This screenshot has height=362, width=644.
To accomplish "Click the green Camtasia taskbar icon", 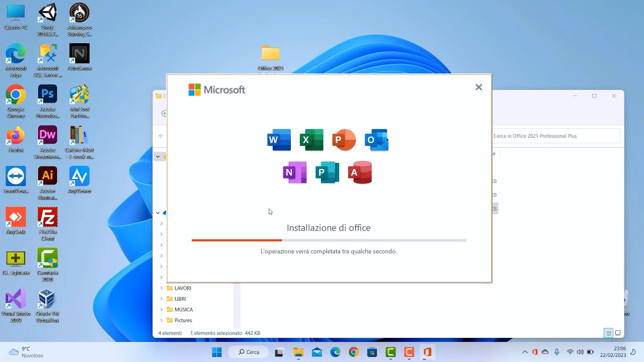I will (390, 352).
